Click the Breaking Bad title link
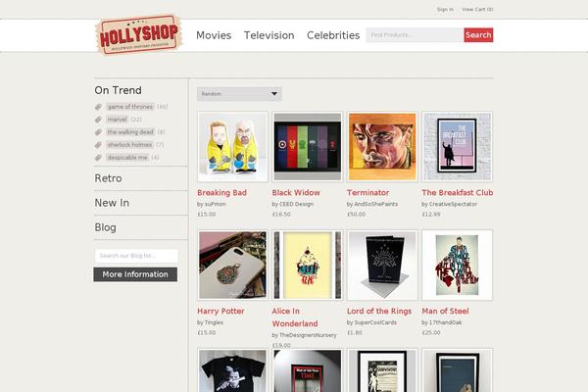The image size is (588, 392). point(222,193)
